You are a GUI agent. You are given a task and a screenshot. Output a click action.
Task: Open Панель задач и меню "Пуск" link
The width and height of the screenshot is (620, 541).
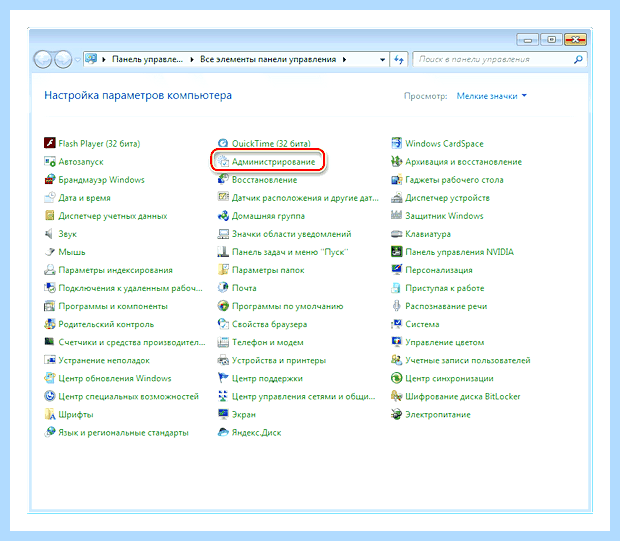pos(290,252)
